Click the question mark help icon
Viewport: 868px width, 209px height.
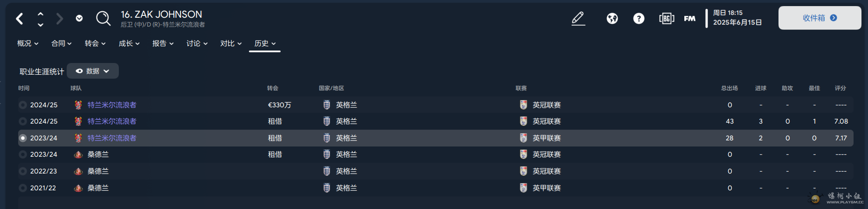639,19
